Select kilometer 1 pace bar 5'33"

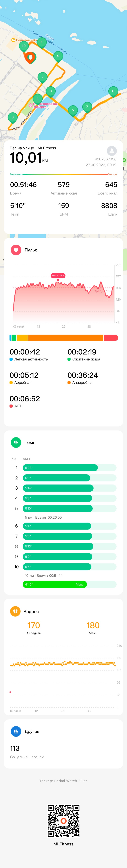click(x=60, y=468)
